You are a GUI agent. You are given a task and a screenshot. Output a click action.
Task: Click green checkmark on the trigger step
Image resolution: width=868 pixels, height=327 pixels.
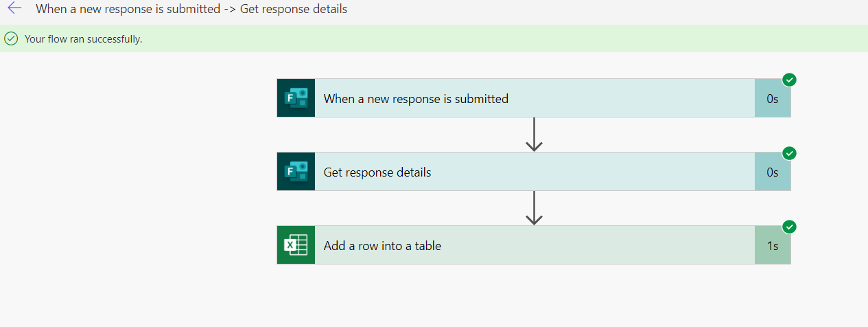coord(789,80)
